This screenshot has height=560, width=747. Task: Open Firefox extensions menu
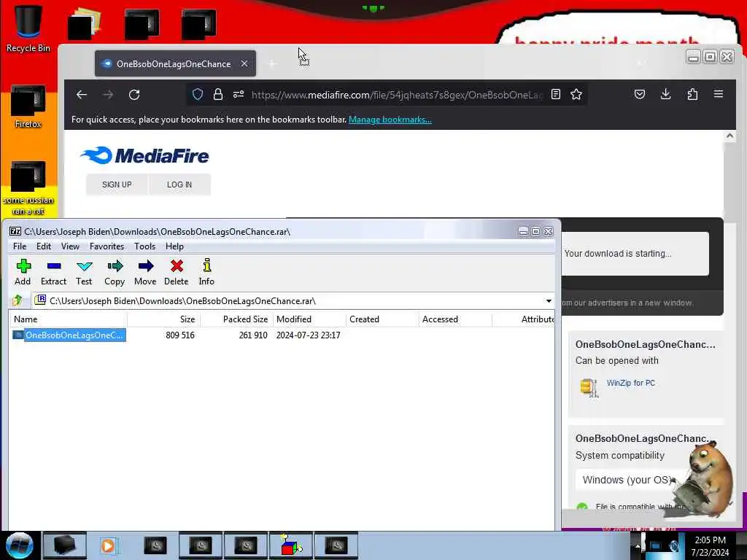point(692,94)
